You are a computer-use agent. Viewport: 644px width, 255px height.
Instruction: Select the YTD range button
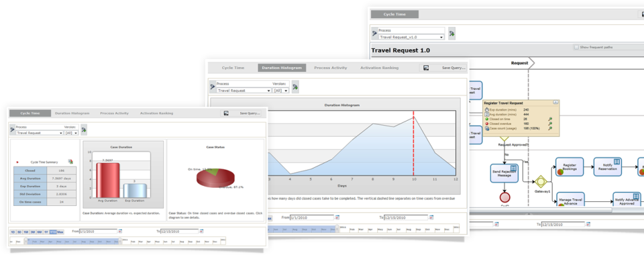point(52,232)
